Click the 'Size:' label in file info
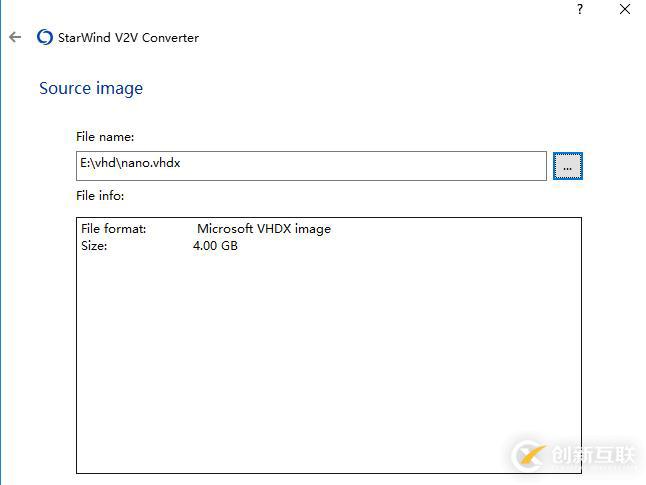This screenshot has height=485, width=646. [94, 246]
